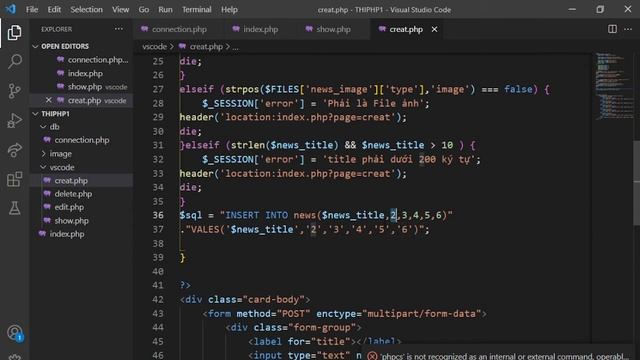The image size is (640, 360).
Task: Open connection.php from Open Editors
Action: pyautogui.click(x=98, y=60)
